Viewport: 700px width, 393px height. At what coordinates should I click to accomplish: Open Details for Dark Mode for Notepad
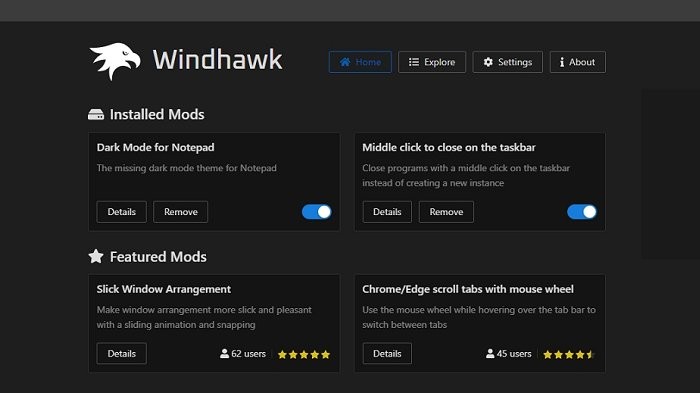click(121, 212)
